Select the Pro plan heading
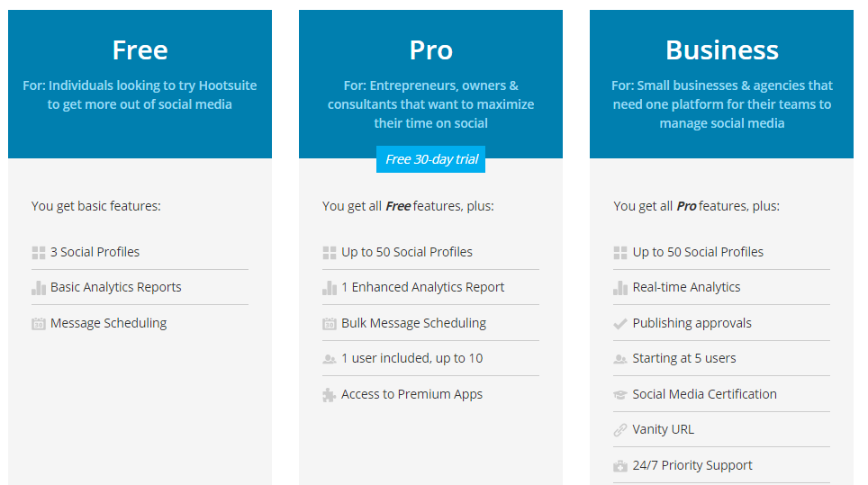 click(430, 49)
